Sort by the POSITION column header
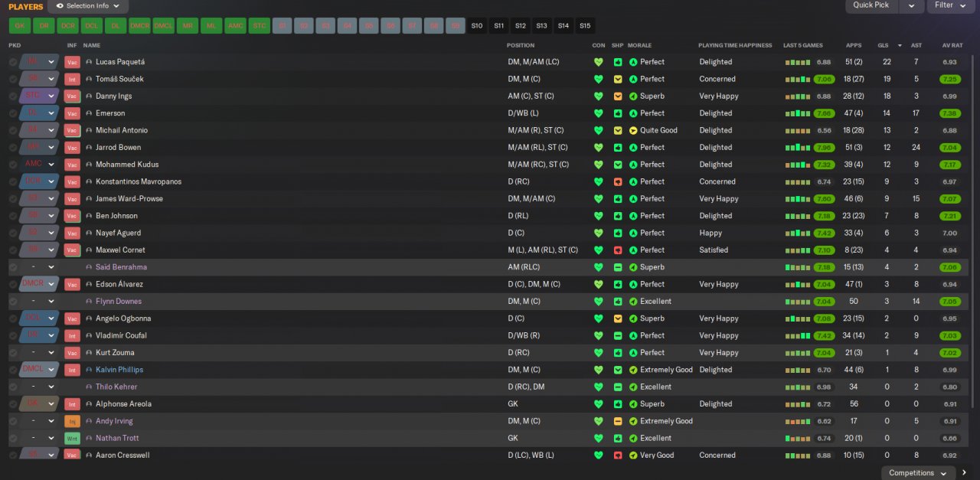The height and width of the screenshot is (480, 980). 521,45
